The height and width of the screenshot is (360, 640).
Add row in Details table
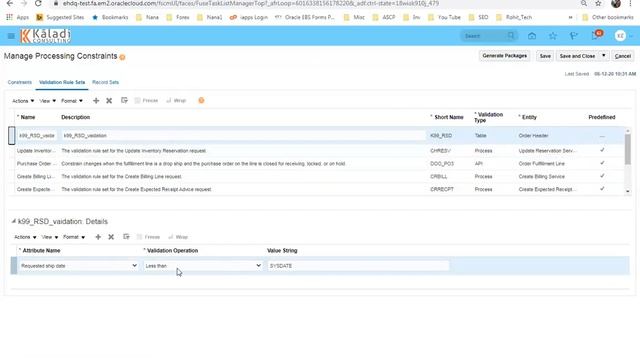pyautogui.click(x=98, y=237)
